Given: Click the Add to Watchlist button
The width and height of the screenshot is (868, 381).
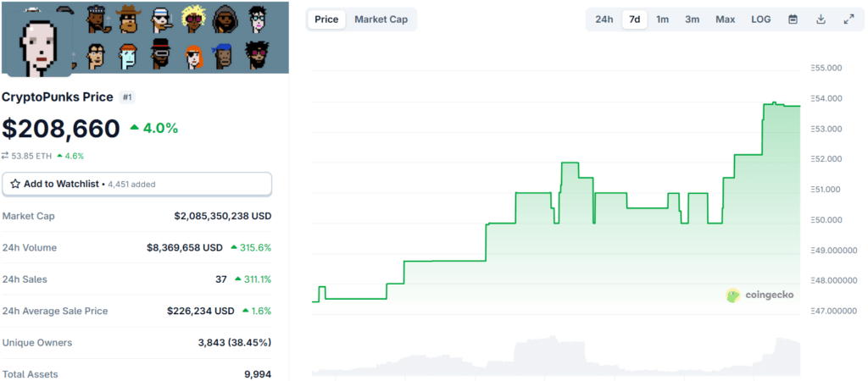Looking at the screenshot, I should [x=136, y=184].
